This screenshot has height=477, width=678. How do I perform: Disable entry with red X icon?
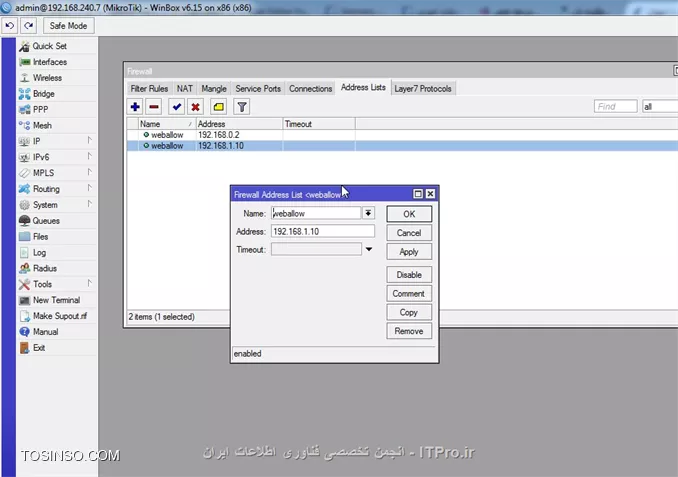point(195,107)
